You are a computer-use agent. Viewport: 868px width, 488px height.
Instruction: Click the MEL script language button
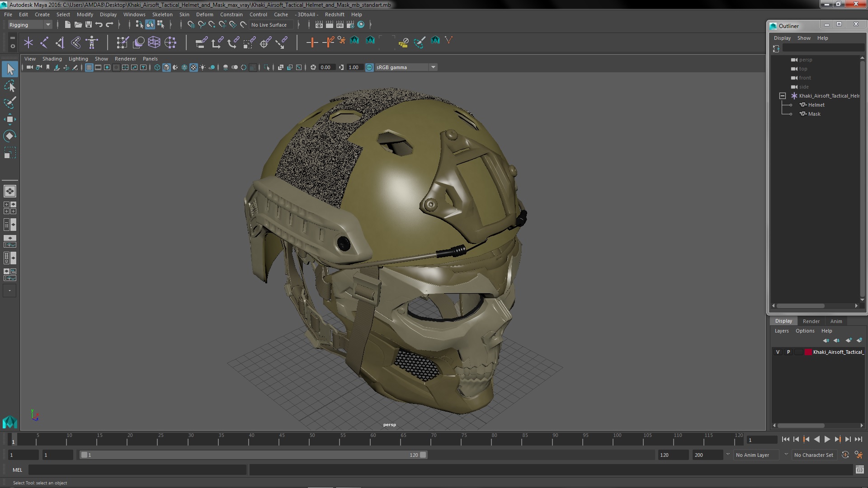pyautogui.click(x=17, y=470)
